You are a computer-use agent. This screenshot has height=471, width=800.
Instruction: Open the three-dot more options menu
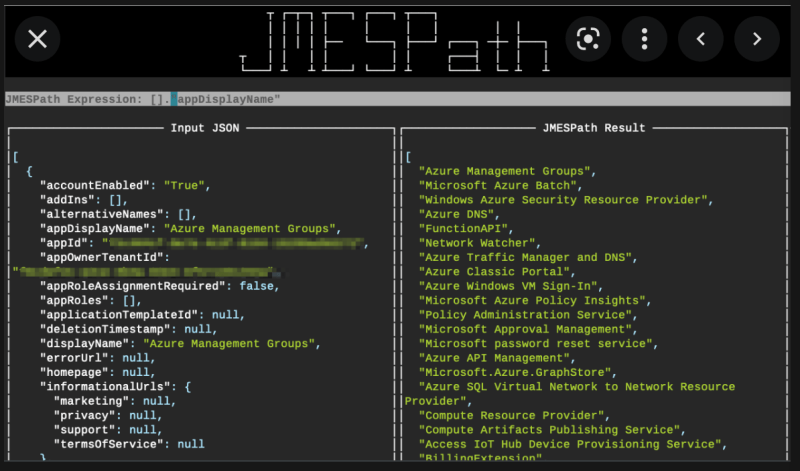point(644,39)
